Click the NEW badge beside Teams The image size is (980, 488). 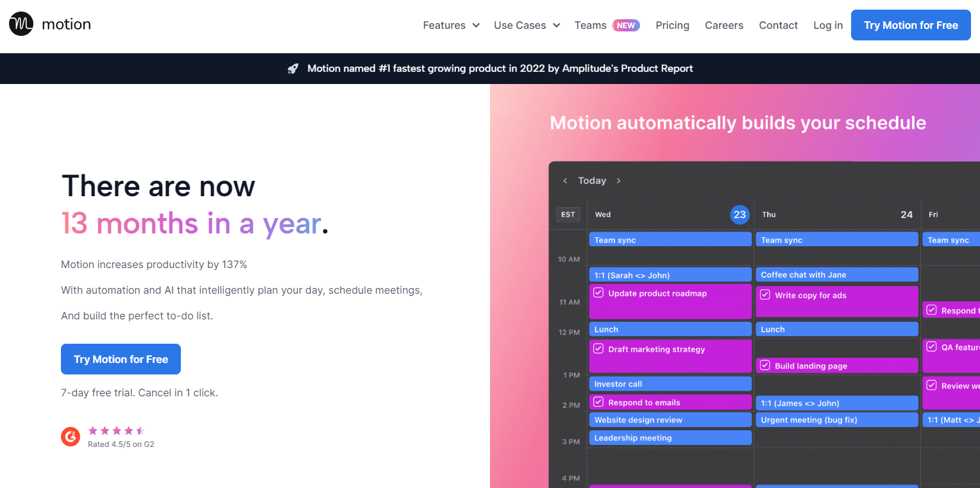coord(626,25)
